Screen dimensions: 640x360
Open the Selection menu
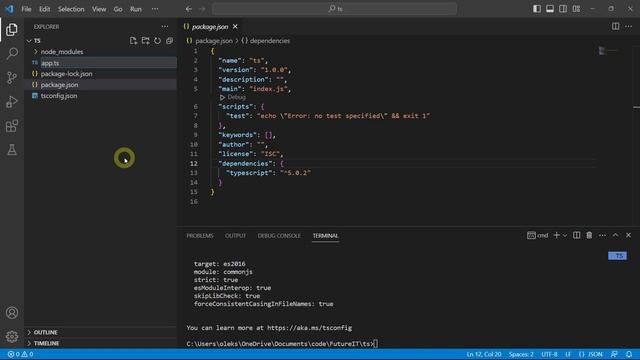(x=71, y=9)
